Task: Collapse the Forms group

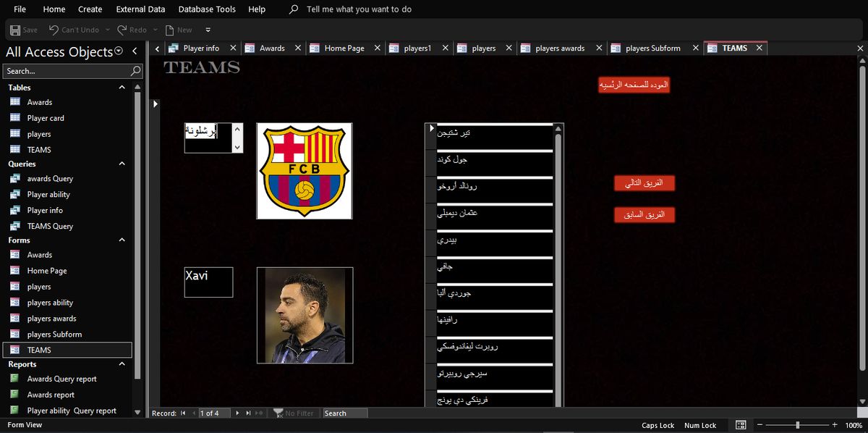Action: pyautogui.click(x=122, y=240)
